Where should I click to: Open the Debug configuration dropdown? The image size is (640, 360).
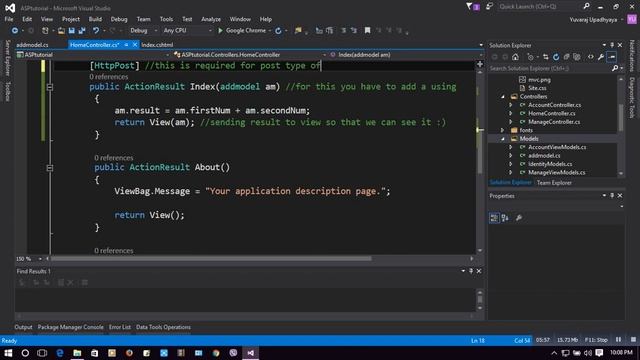click(143, 31)
